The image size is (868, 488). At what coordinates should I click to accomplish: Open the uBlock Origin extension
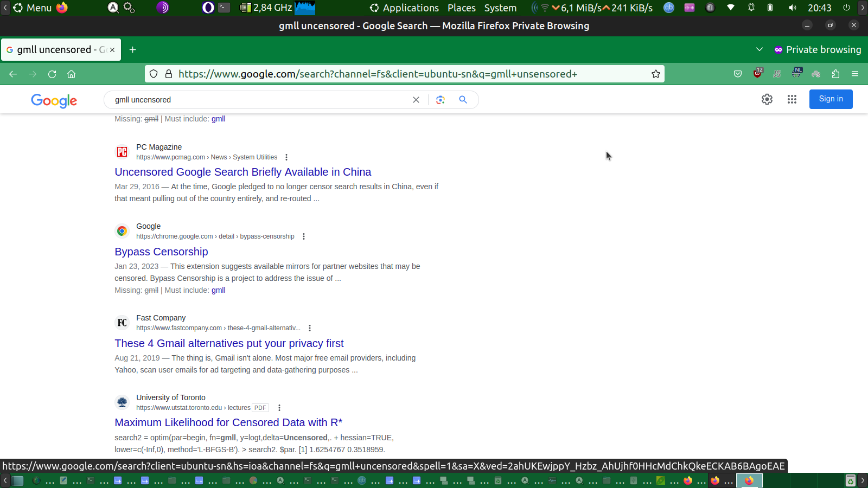(x=758, y=73)
